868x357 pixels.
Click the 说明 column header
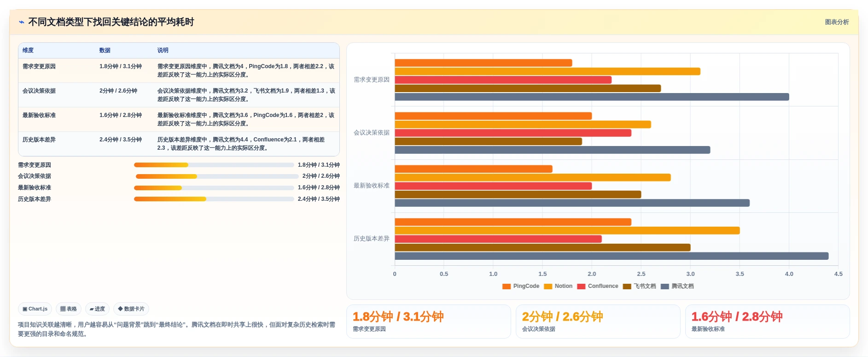pos(163,51)
